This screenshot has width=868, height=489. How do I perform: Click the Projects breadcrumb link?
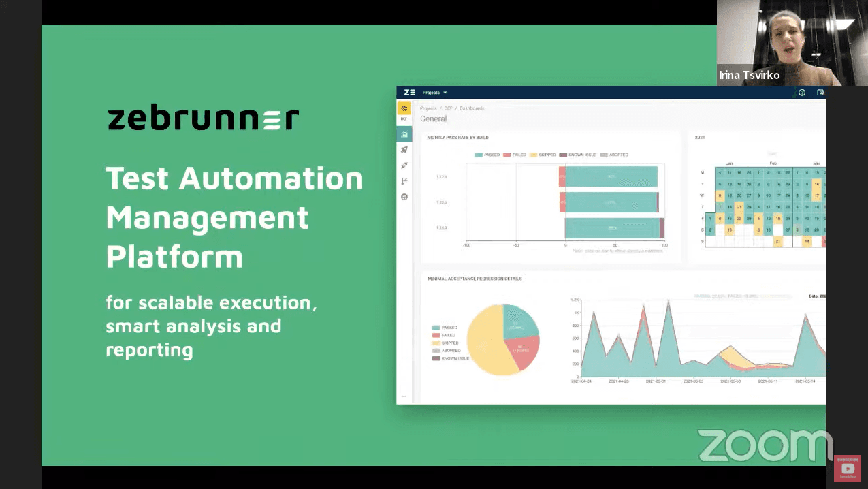tap(428, 108)
